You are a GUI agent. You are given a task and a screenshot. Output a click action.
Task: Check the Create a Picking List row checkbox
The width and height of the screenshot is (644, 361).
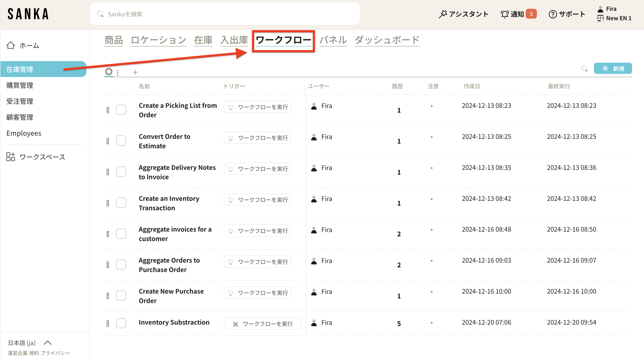point(121,110)
